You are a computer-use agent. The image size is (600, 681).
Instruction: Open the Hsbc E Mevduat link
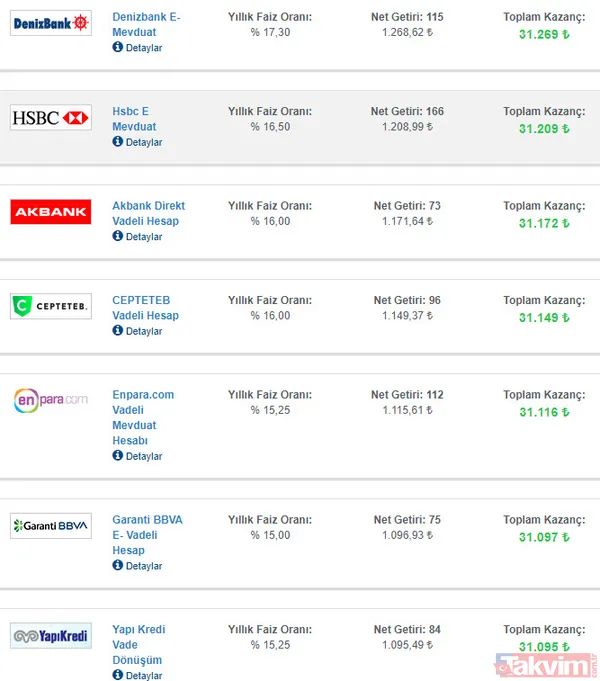click(x=131, y=119)
